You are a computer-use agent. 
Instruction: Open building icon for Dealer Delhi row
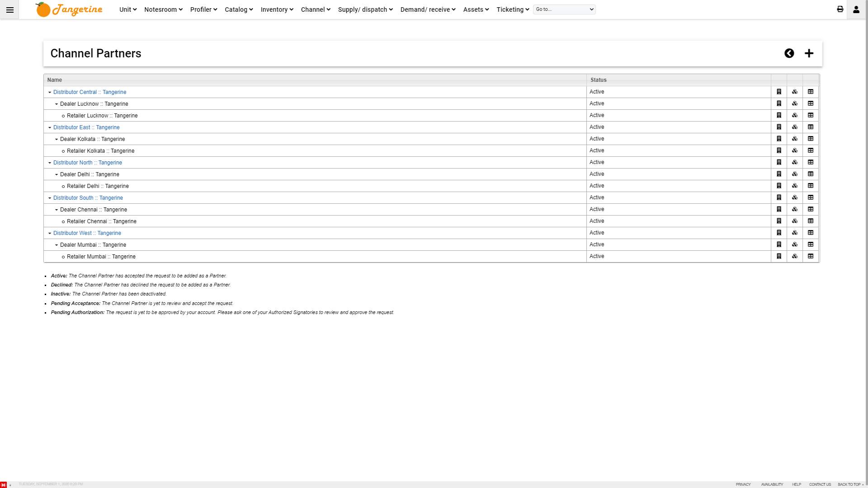[779, 174]
